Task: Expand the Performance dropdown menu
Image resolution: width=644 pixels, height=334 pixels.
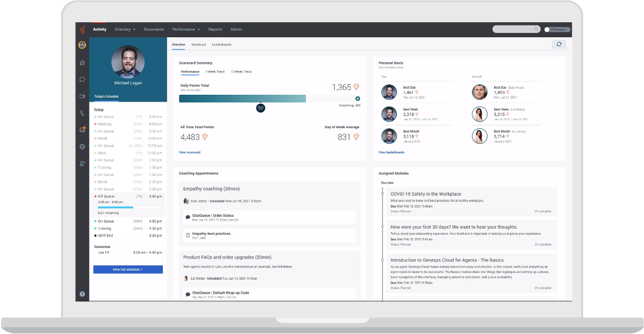Action: pos(186,29)
